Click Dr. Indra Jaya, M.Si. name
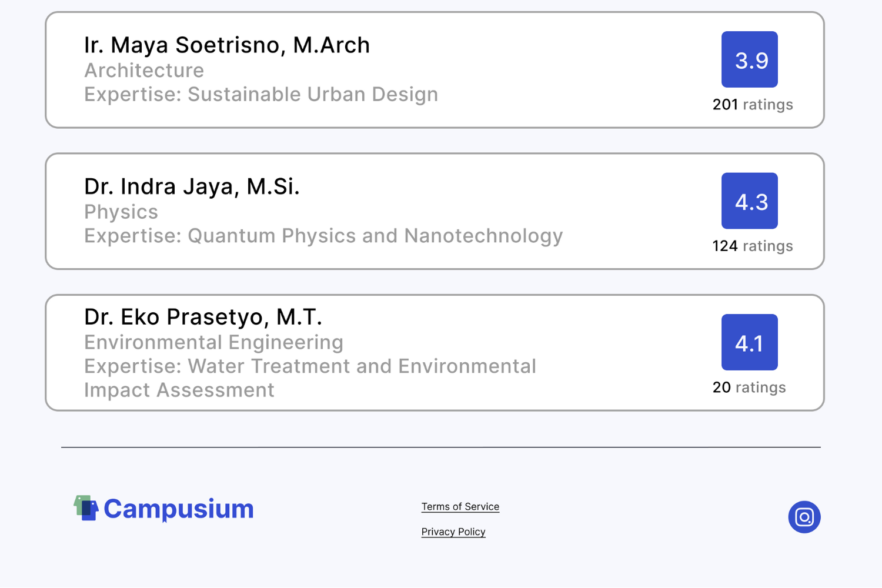 coord(192,187)
